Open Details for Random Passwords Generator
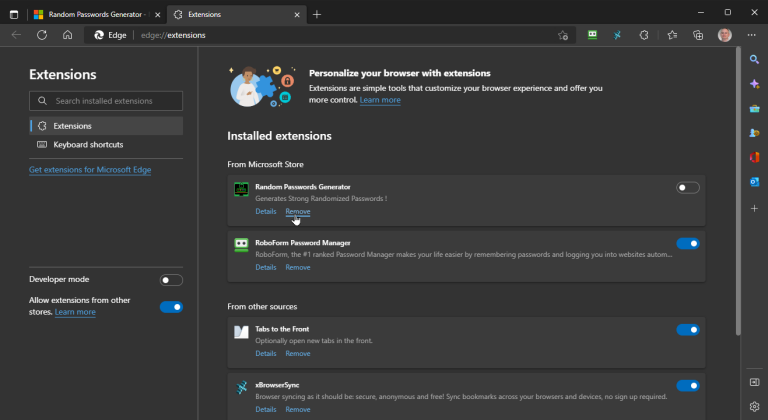768x420 pixels. click(x=266, y=211)
